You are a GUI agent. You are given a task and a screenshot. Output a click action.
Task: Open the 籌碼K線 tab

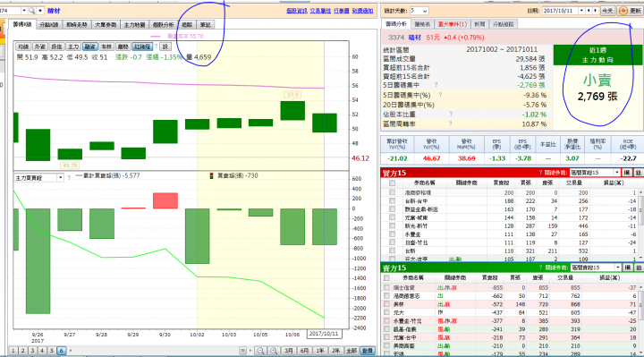tap(22, 25)
